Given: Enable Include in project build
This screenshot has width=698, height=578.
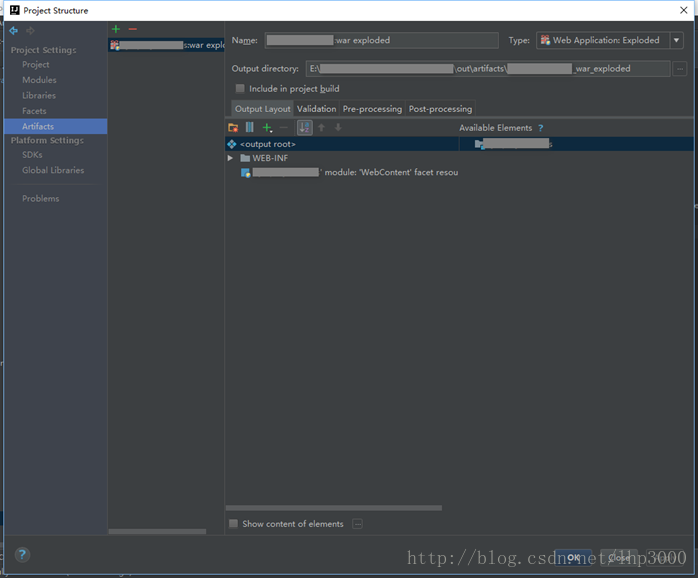Looking at the screenshot, I should point(240,88).
